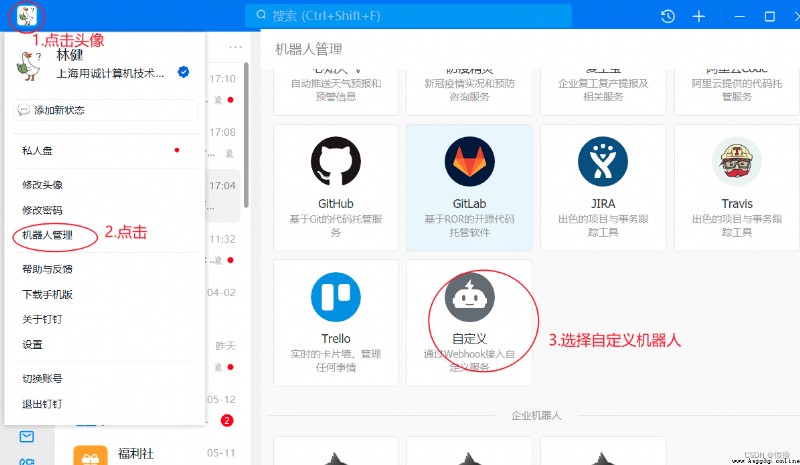Choose the JIRA robot icon
The height and width of the screenshot is (465, 800).
603,161
